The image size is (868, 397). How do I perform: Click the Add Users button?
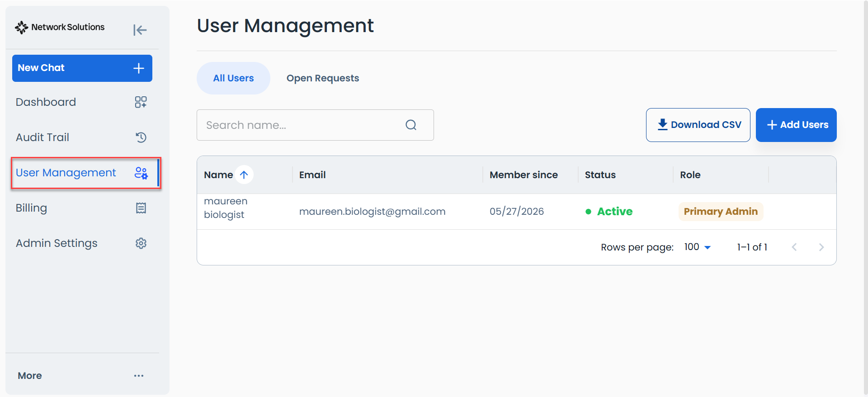click(796, 125)
